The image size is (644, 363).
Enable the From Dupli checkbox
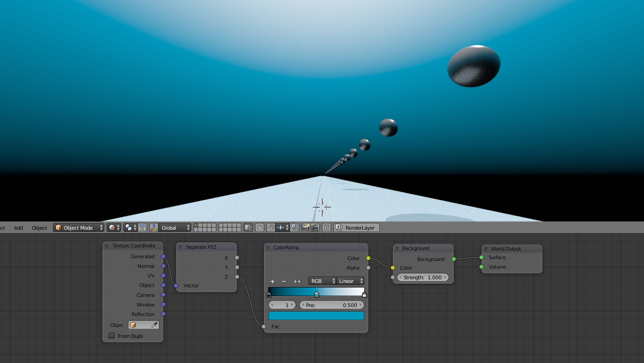[x=112, y=336]
